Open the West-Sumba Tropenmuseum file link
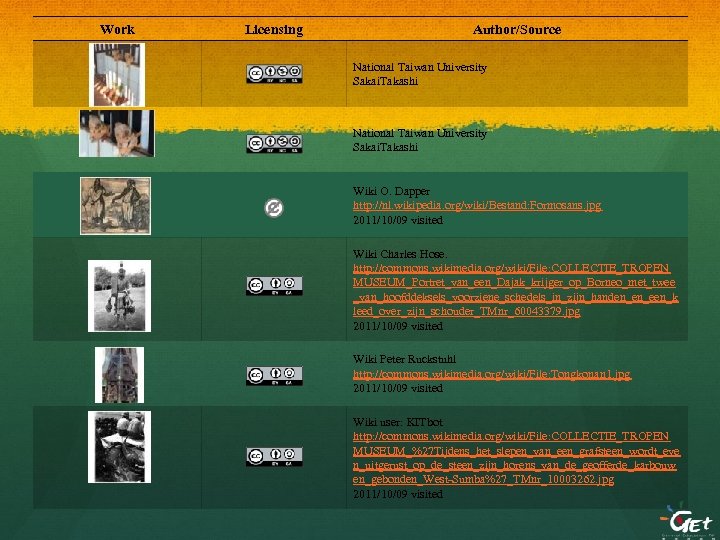The width and height of the screenshot is (720, 540). point(516,458)
